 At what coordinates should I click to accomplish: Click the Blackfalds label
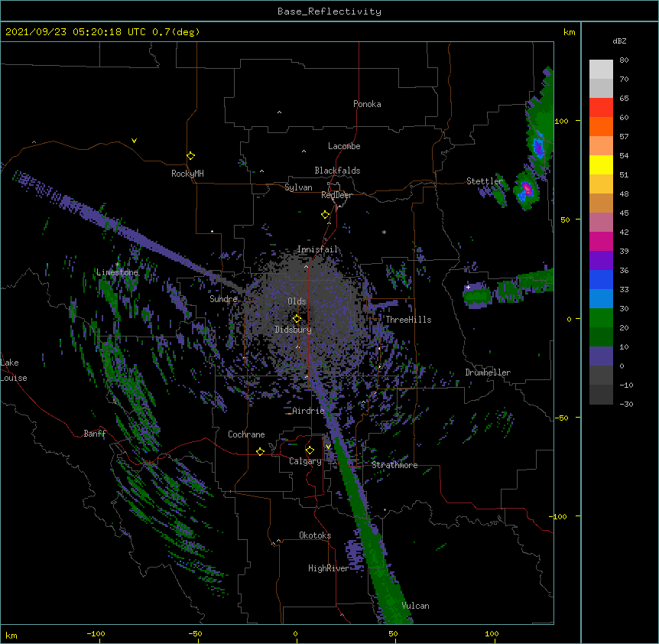pos(337,171)
